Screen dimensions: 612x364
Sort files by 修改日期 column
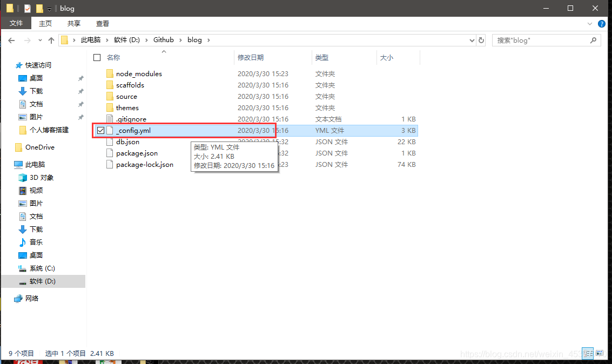[x=251, y=57]
